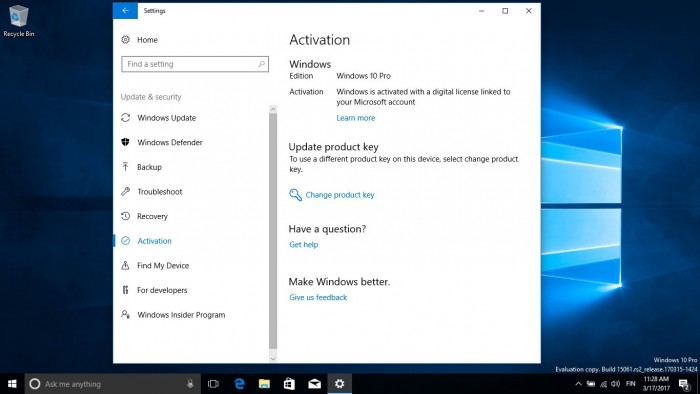Maximize the Settings window
This screenshot has width=700, height=394.
tap(505, 11)
